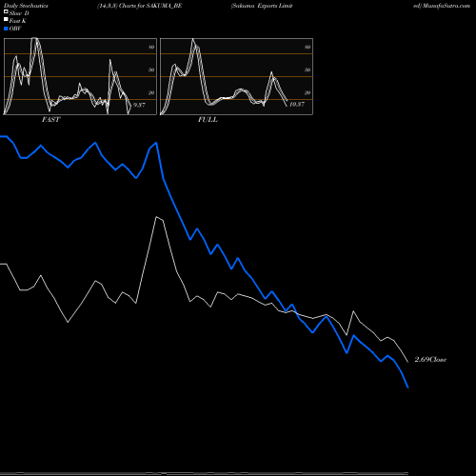Click the 80 level label in FAST chart
Viewport: 476px width, 476px height.
pos(151,47)
